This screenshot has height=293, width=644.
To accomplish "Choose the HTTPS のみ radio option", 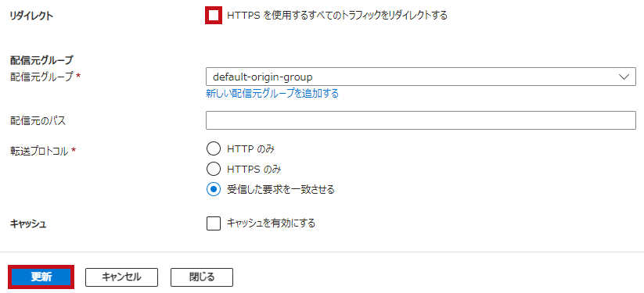I will point(214,169).
